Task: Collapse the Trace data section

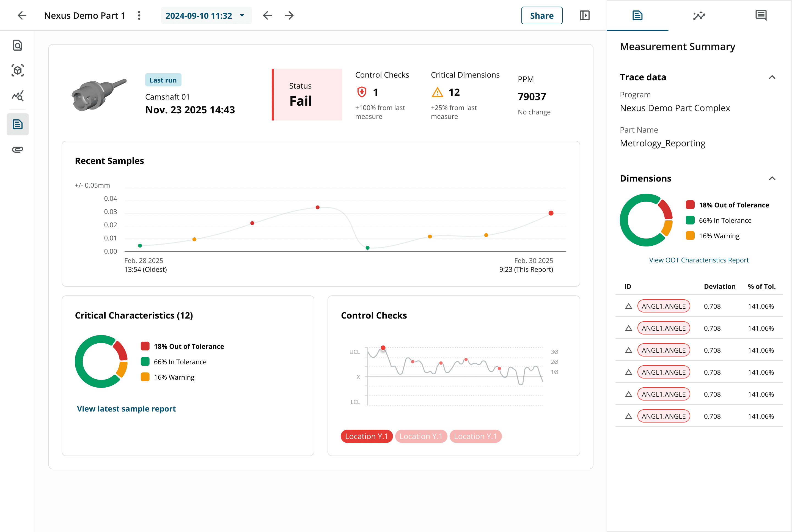Action: coord(772,77)
